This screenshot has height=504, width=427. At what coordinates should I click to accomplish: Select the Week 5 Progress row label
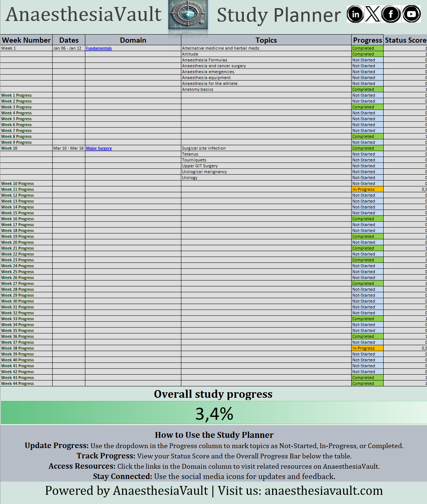(26, 119)
